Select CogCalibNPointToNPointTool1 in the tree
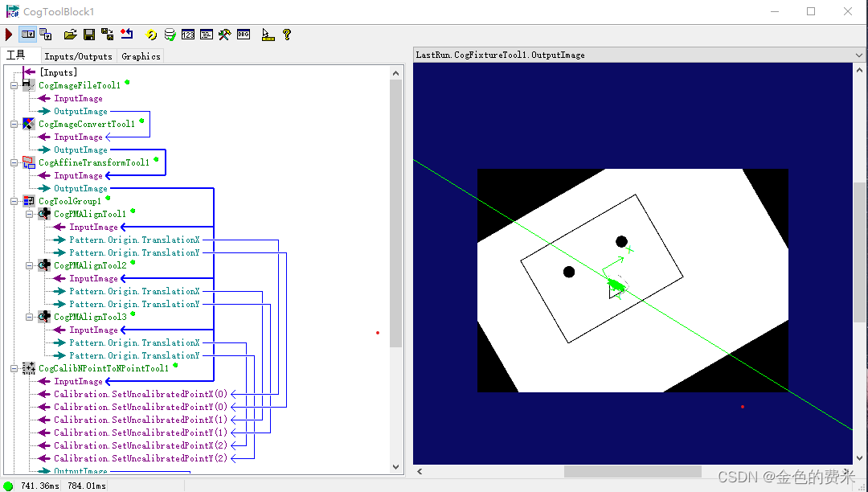This screenshot has height=492, width=868. [x=104, y=368]
